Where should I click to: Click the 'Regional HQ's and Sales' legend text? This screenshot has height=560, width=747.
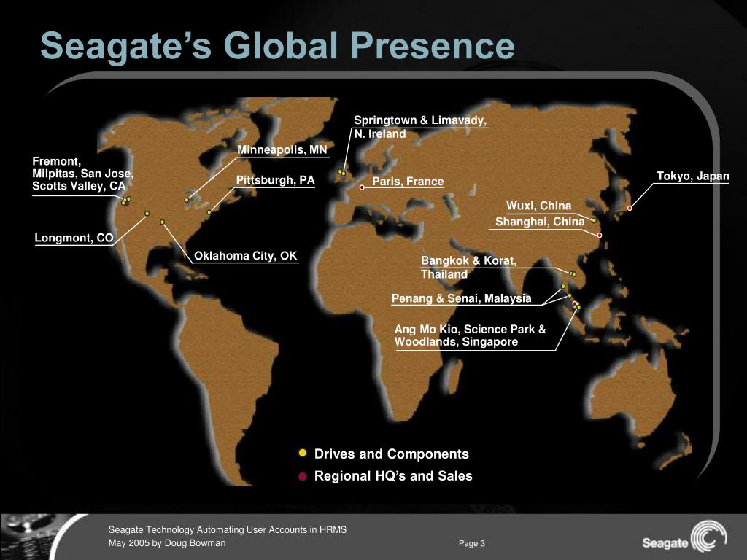[393, 475]
